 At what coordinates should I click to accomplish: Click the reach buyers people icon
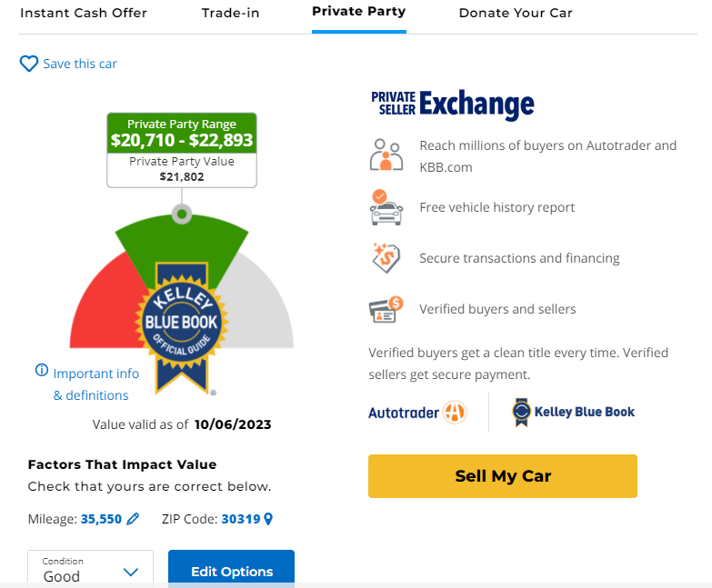[386, 155]
